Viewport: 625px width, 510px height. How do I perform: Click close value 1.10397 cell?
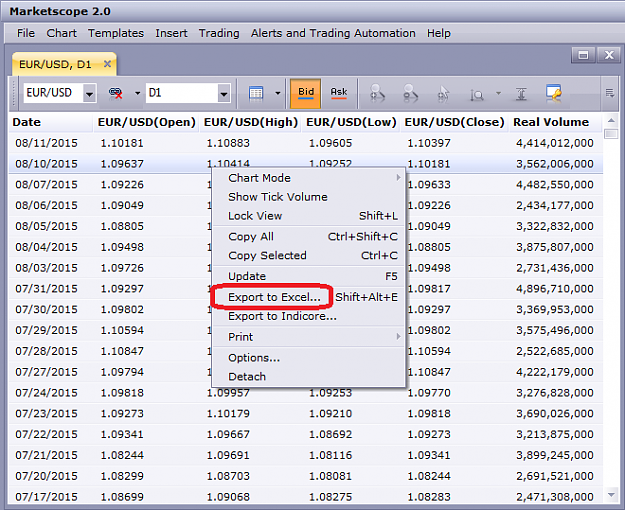(429, 143)
